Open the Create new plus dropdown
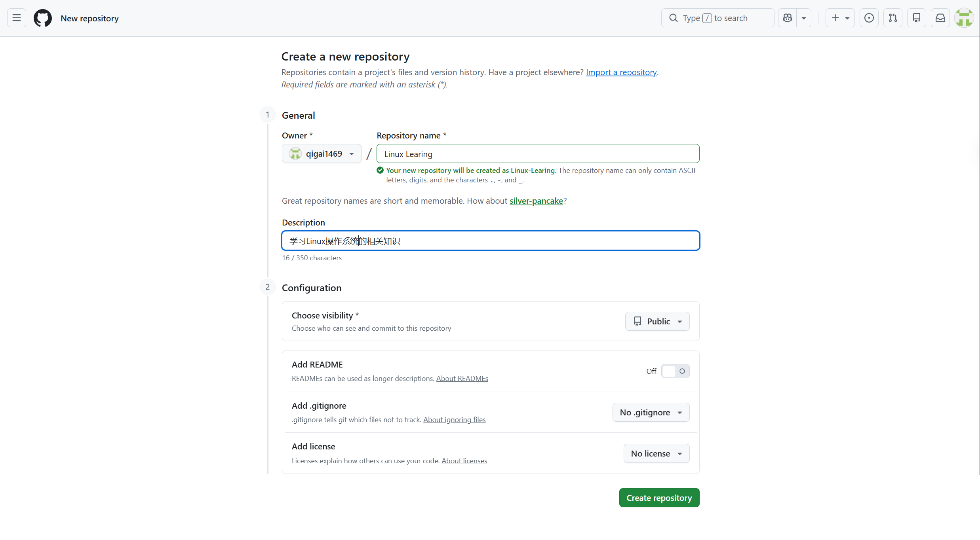Image resolution: width=980 pixels, height=540 pixels. coord(840,18)
